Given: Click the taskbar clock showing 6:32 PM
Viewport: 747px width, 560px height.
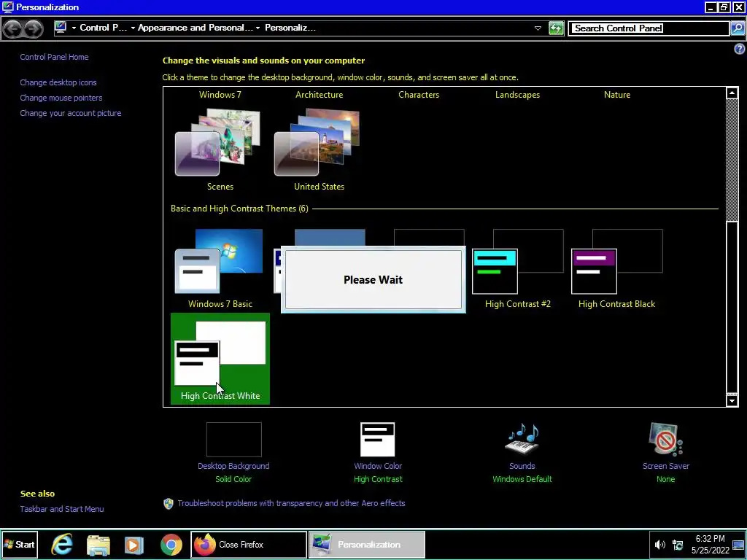Looking at the screenshot, I should pos(711,544).
